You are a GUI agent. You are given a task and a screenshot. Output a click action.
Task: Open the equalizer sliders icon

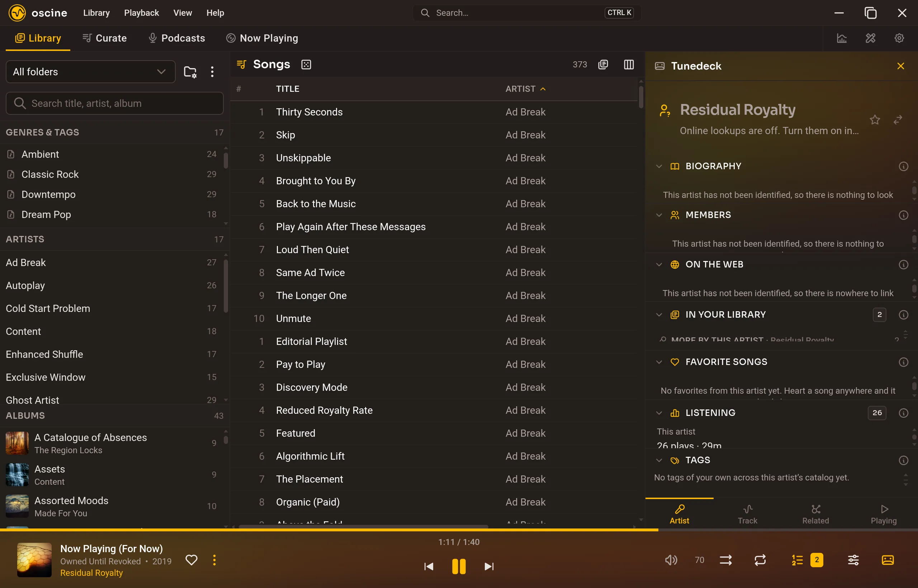point(853,560)
